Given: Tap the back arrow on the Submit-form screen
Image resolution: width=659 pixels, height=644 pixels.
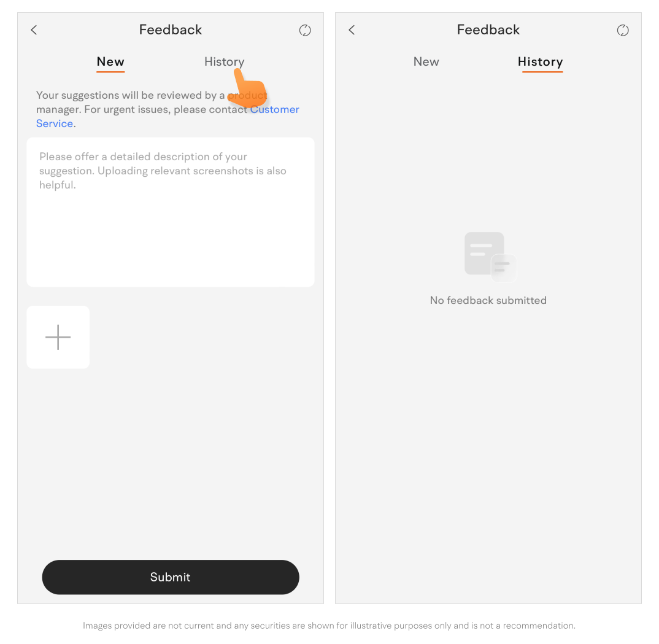Looking at the screenshot, I should coord(34,30).
